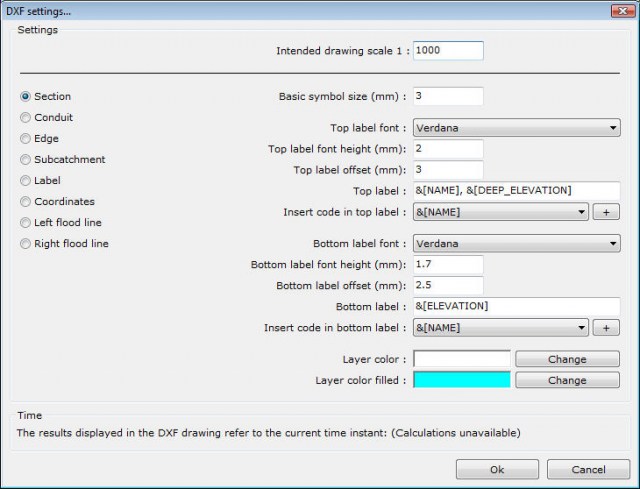The height and width of the screenshot is (489, 640).
Task: Click the white Layer color swatch
Action: pos(461,359)
